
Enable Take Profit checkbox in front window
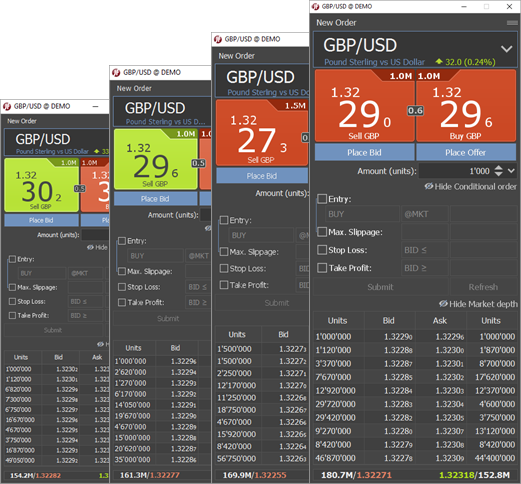[322, 268]
